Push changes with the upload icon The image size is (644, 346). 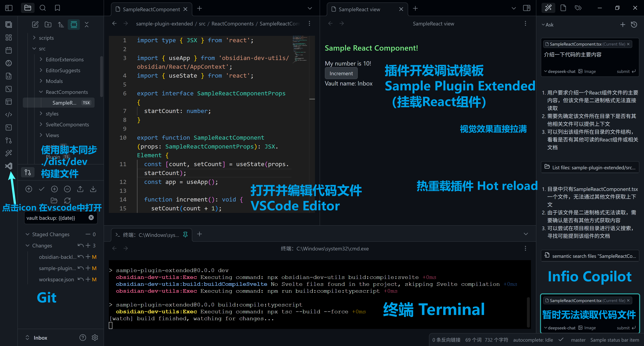pyautogui.click(x=80, y=189)
